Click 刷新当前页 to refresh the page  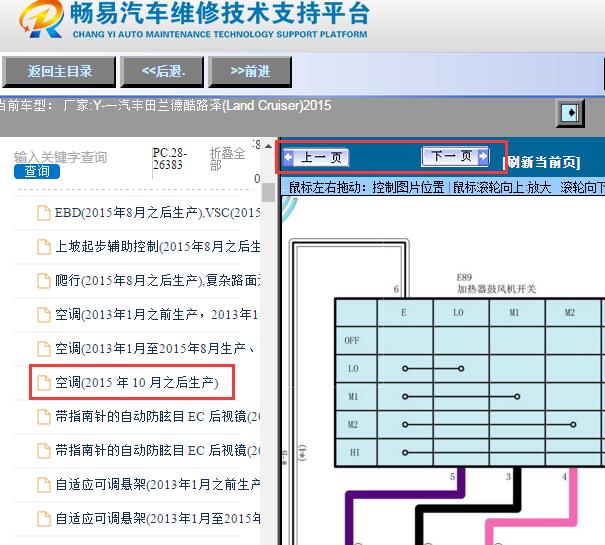point(542,162)
